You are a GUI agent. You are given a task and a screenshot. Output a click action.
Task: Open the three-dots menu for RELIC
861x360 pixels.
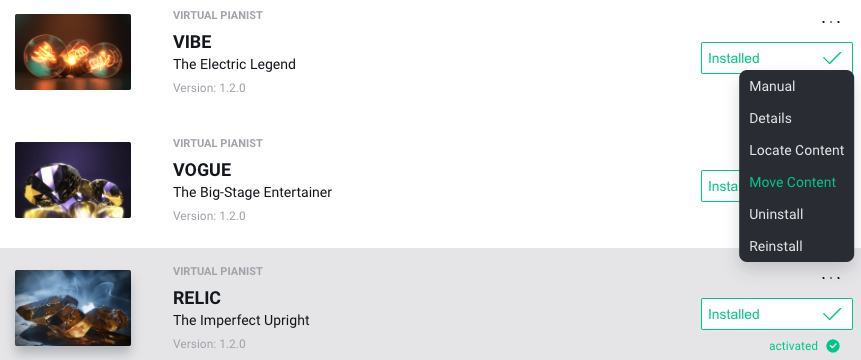(x=831, y=278)
